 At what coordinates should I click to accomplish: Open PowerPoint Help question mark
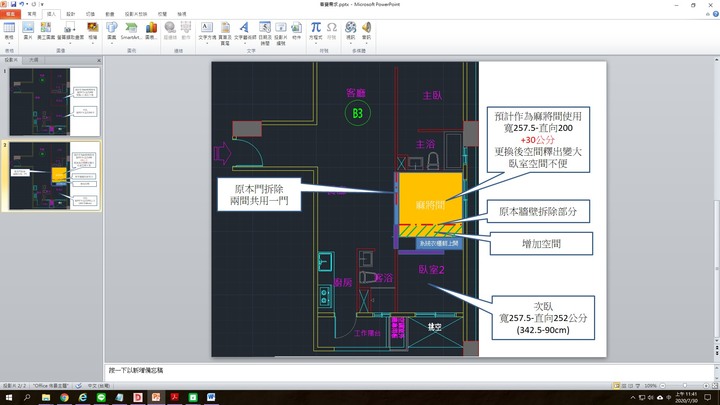(715, 14)
